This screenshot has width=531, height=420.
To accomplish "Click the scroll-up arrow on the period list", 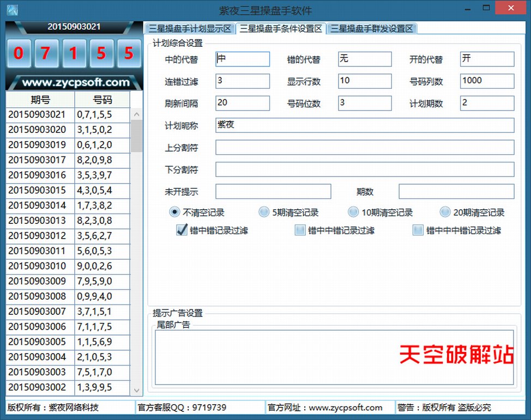I will [137, 114].
